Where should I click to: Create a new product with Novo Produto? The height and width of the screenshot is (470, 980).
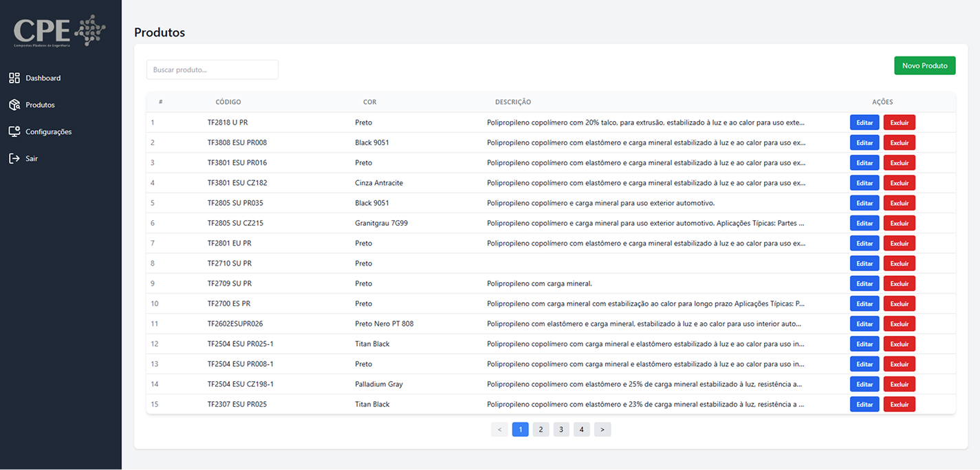click(925, 65)
